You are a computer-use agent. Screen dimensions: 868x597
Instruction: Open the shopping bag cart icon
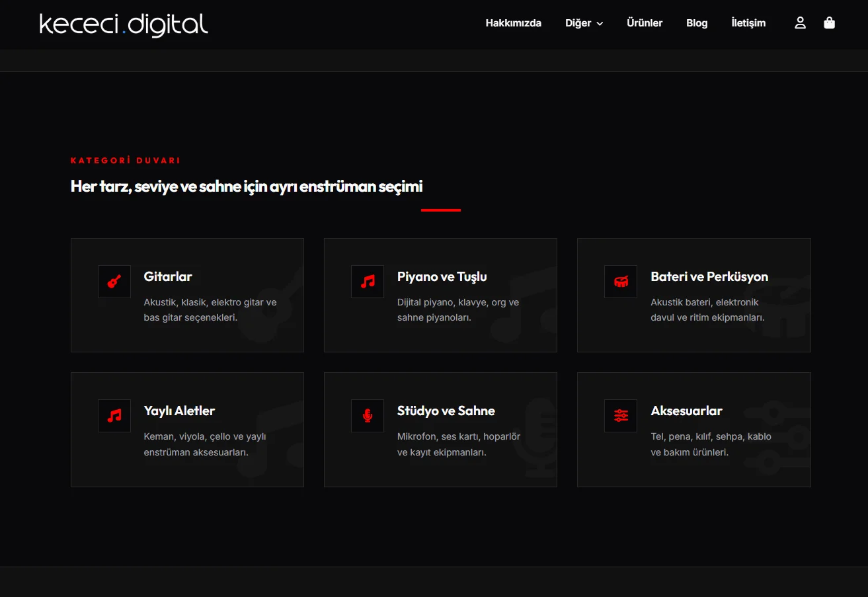click(x=829, y=23)
